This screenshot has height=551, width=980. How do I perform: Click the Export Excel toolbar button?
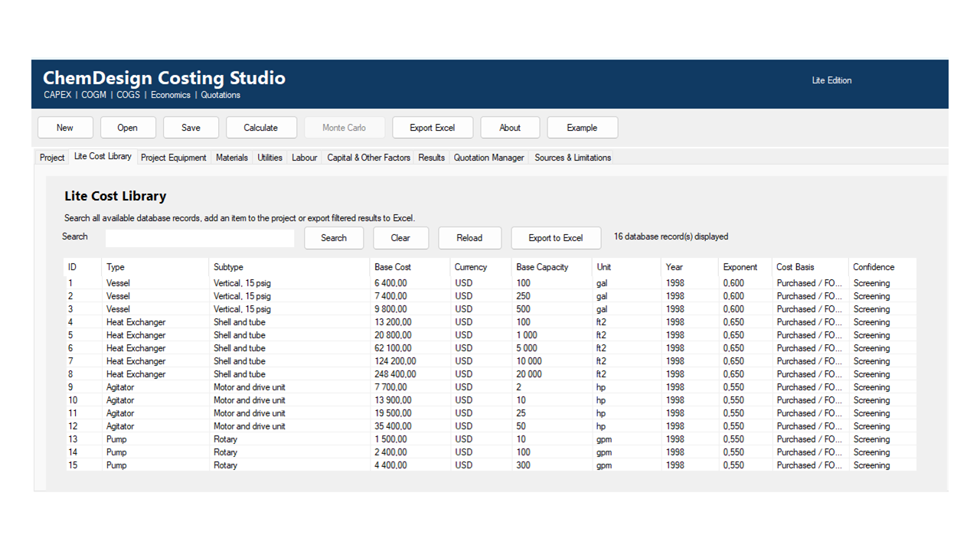(x=433, y=128)
